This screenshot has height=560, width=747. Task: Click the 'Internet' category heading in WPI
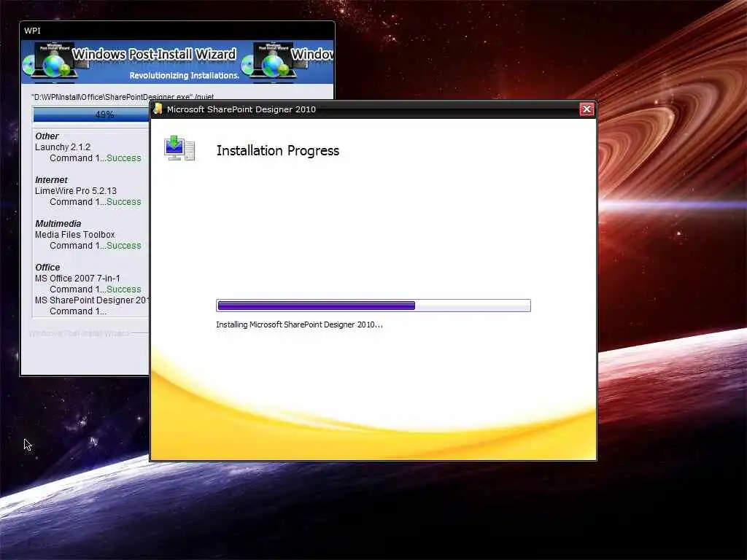tap(51, 180)
